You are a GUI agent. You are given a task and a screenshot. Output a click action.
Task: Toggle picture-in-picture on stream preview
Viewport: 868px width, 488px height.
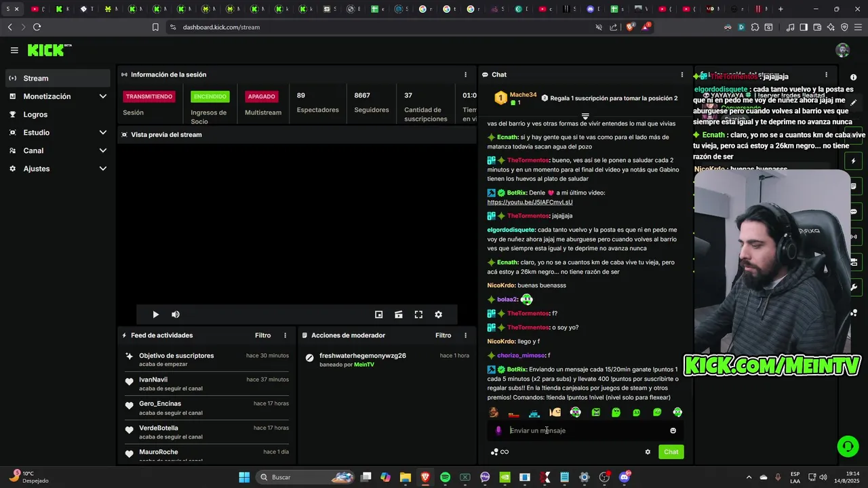click(x=379, y=314)
